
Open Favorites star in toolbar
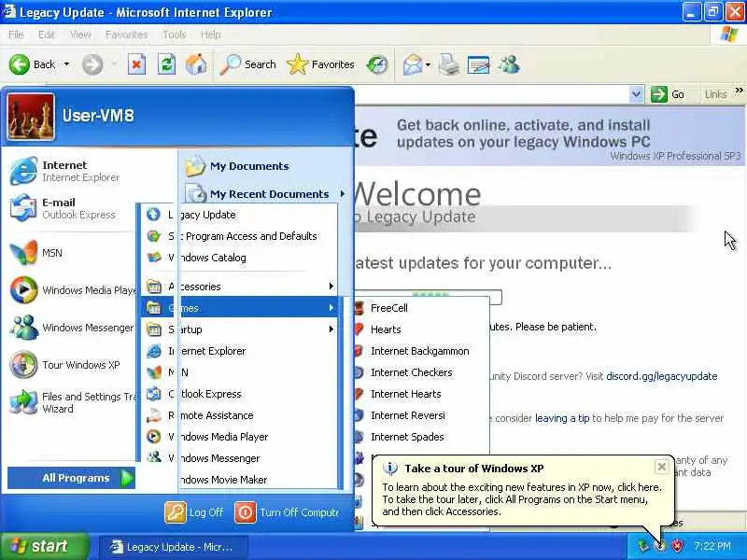(298, 64)
